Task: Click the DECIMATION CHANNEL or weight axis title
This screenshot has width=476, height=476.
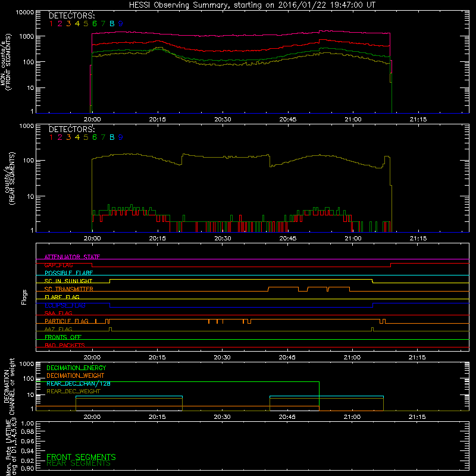Action: tap(9, 386)
